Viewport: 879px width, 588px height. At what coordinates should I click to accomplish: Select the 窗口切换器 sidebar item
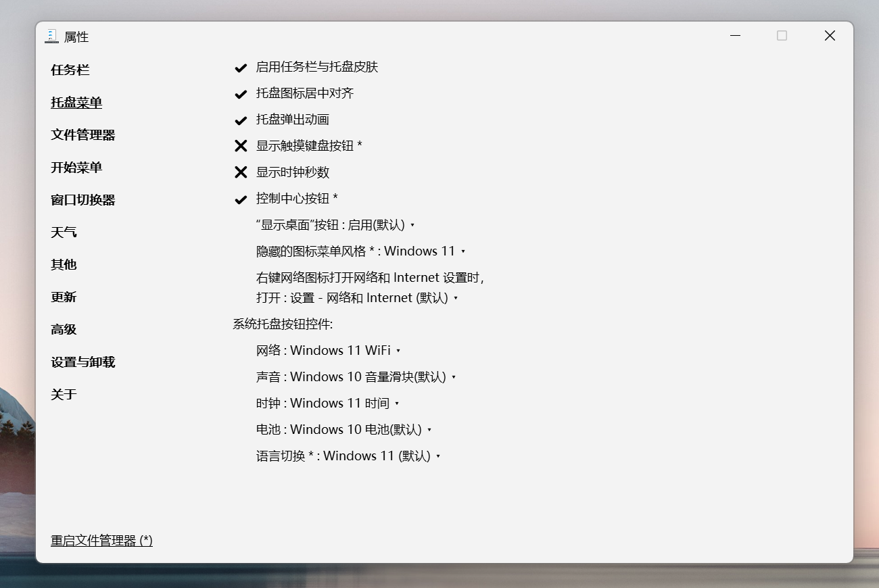[x=83, y=200]
